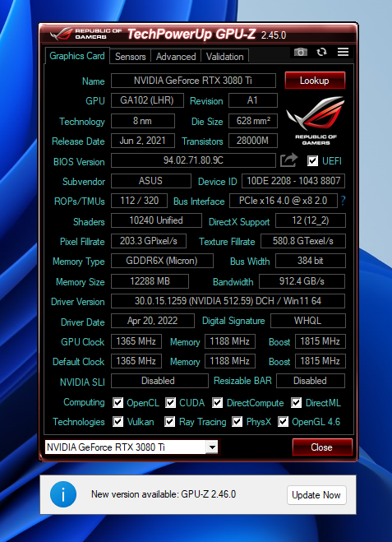Toggle the Vulkan checkbox
This screenshot has height=542, width=392.
pos(118,422)
